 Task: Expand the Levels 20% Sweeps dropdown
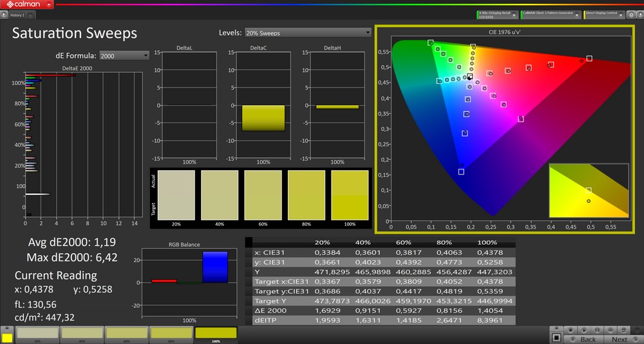click(x=307, y=33)
